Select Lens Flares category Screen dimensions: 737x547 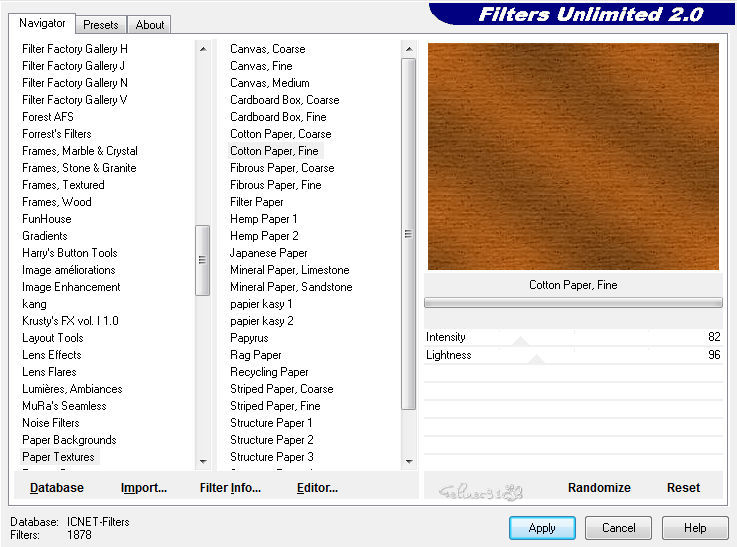tap(49, 372)
